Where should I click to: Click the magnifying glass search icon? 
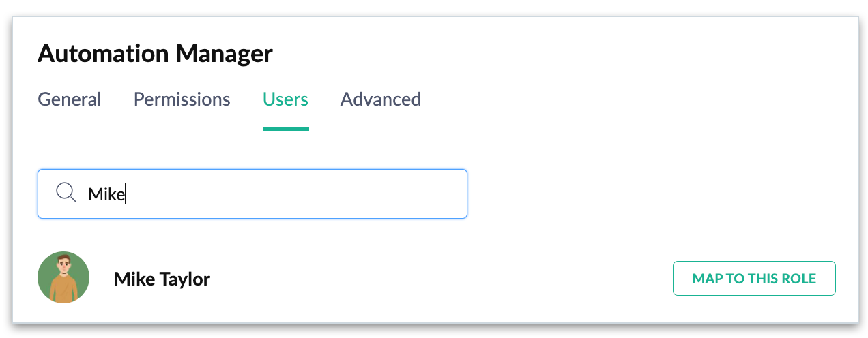(66, 194)
